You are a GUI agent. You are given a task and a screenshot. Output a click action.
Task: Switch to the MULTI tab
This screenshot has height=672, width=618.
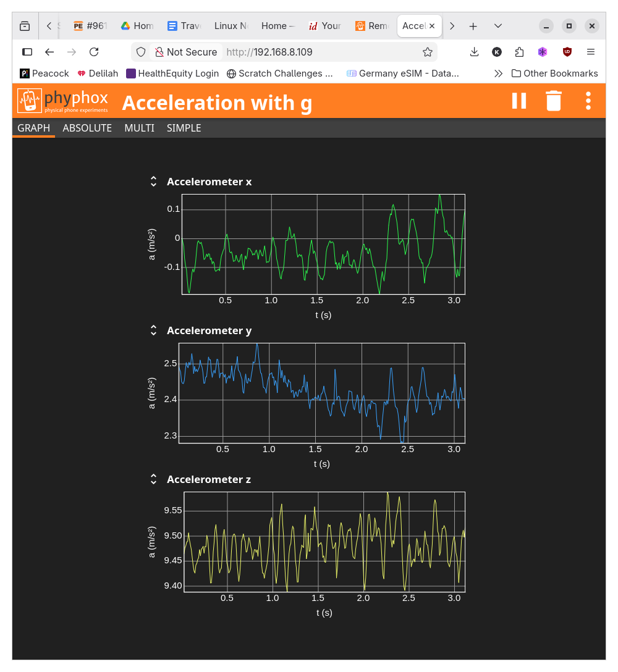139,128
